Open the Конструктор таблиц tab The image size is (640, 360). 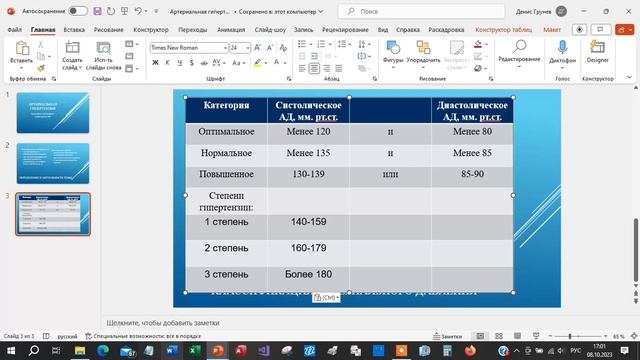coord(503,30)
